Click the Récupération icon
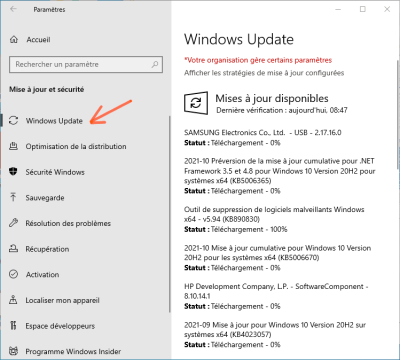400x360 pixels. coord(13,248)
